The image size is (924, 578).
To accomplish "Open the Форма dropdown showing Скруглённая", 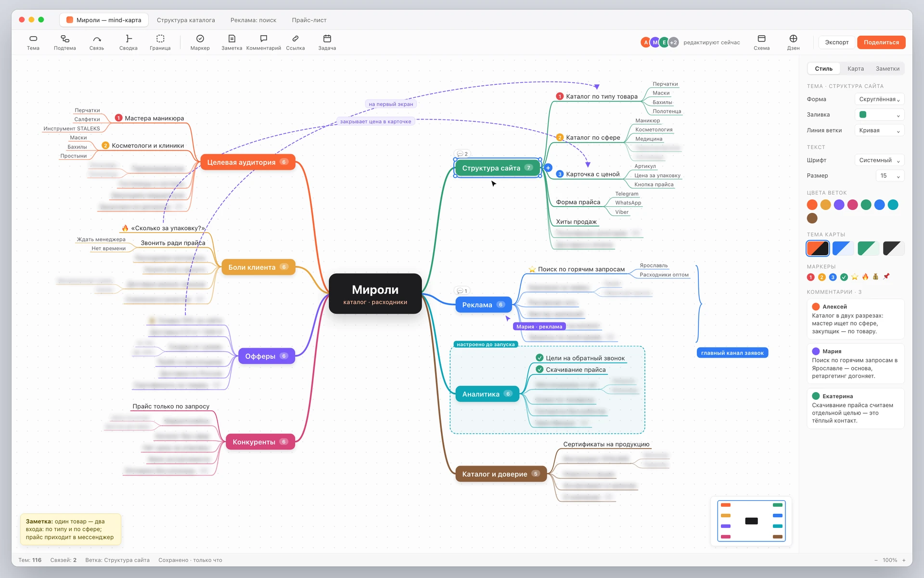I will [x=879, y=99].
